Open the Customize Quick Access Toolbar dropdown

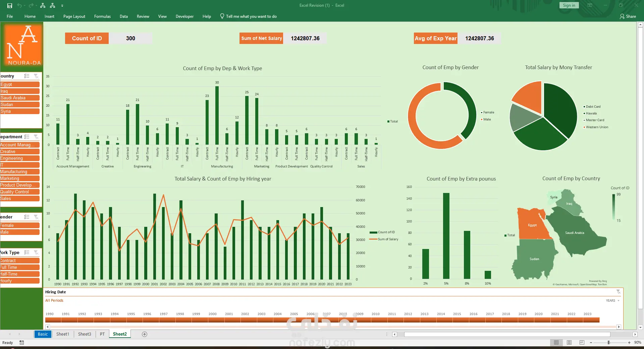[x=62, y=6]
